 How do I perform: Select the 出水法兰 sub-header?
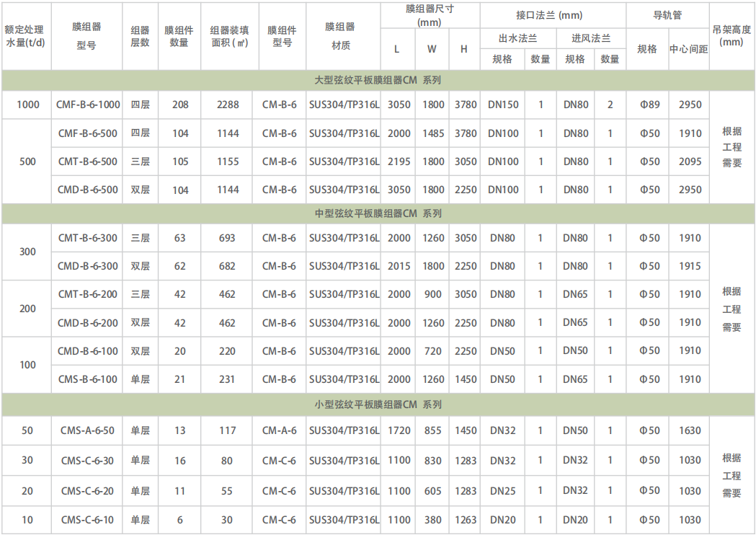click(517, 39)
